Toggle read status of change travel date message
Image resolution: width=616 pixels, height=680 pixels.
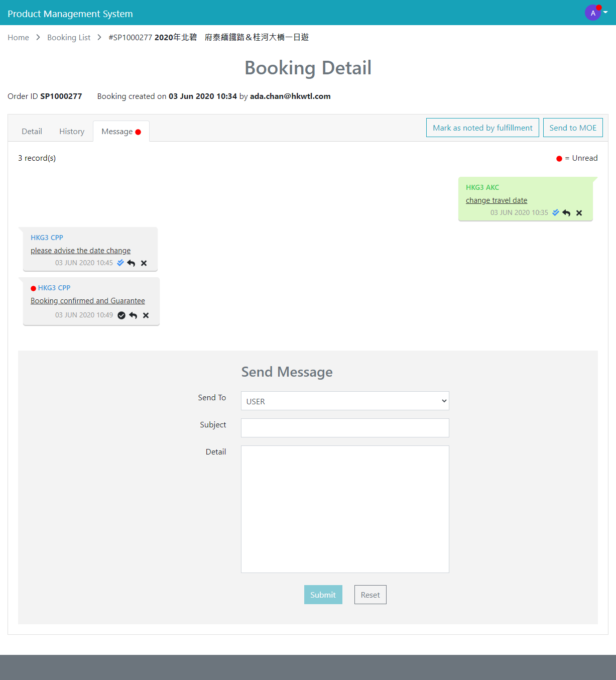(x=555, y=212)
